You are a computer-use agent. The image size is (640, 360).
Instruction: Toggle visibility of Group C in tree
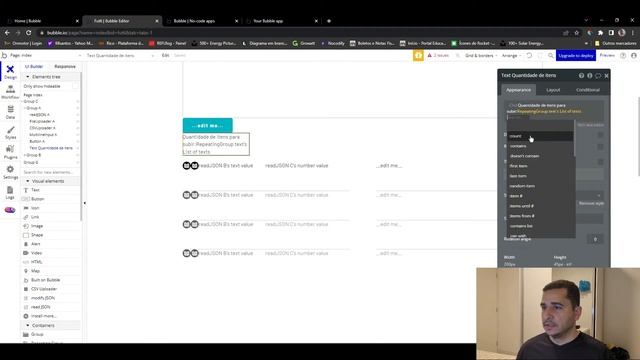[x=78, y=101]
